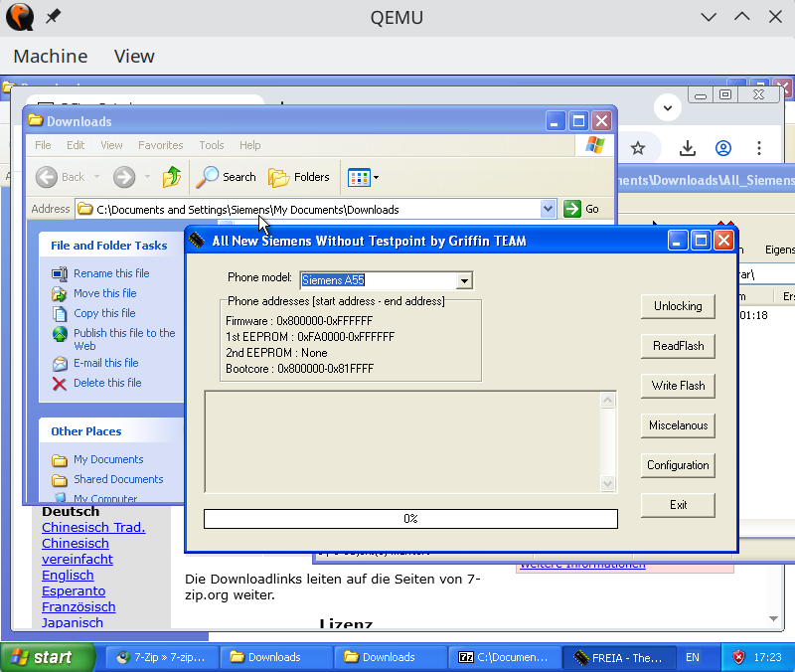The image size is (795, 672).
Task: Click the green Go arrow icon
Action: click(572, 209)
